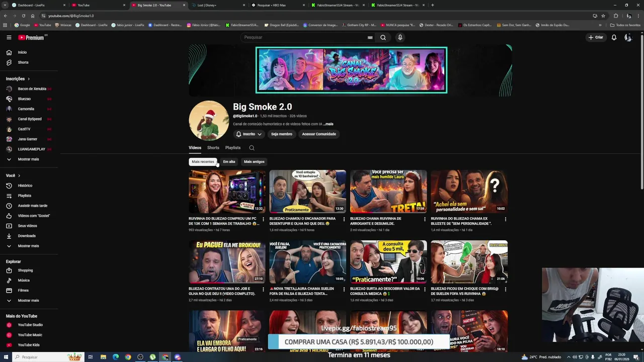This screenshot has height=362, width=644.
Task: Click the search magnifier button
Action: [x=383, y=37]
